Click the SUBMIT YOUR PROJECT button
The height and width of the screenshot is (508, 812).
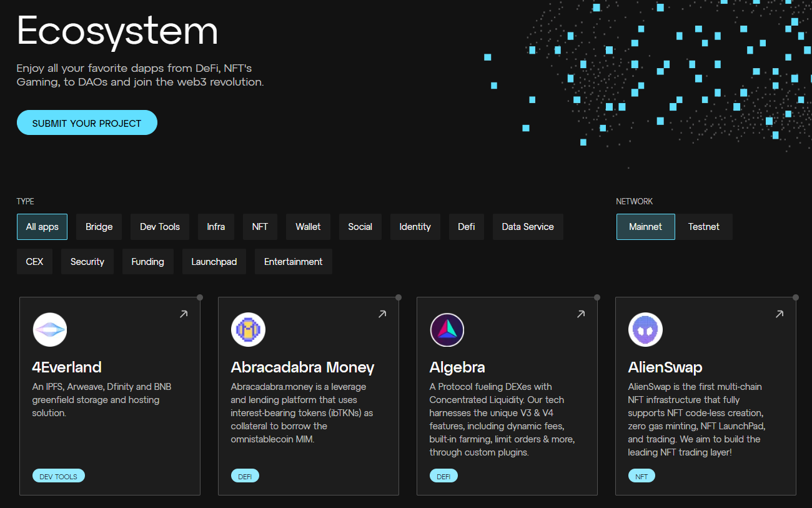87,123
